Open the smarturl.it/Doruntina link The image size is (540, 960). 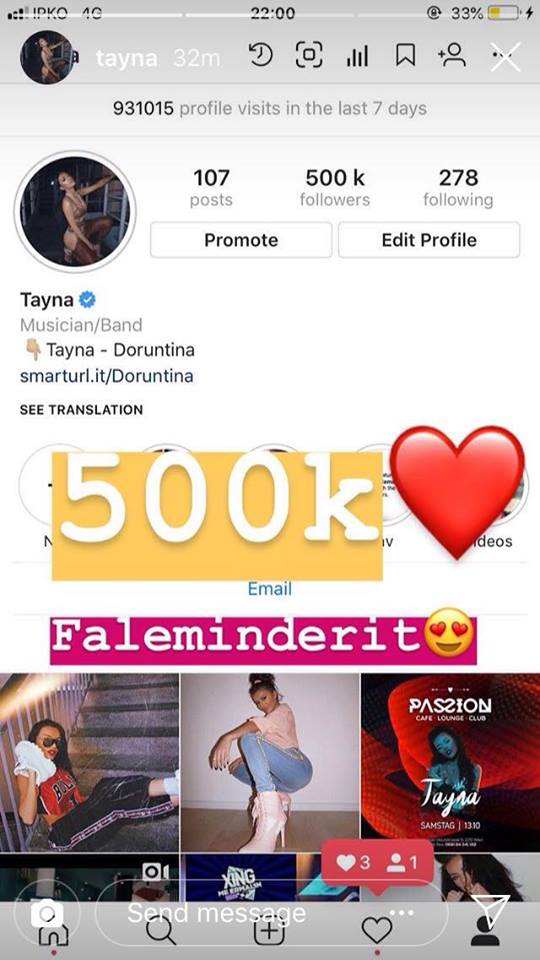click(107, 375)
